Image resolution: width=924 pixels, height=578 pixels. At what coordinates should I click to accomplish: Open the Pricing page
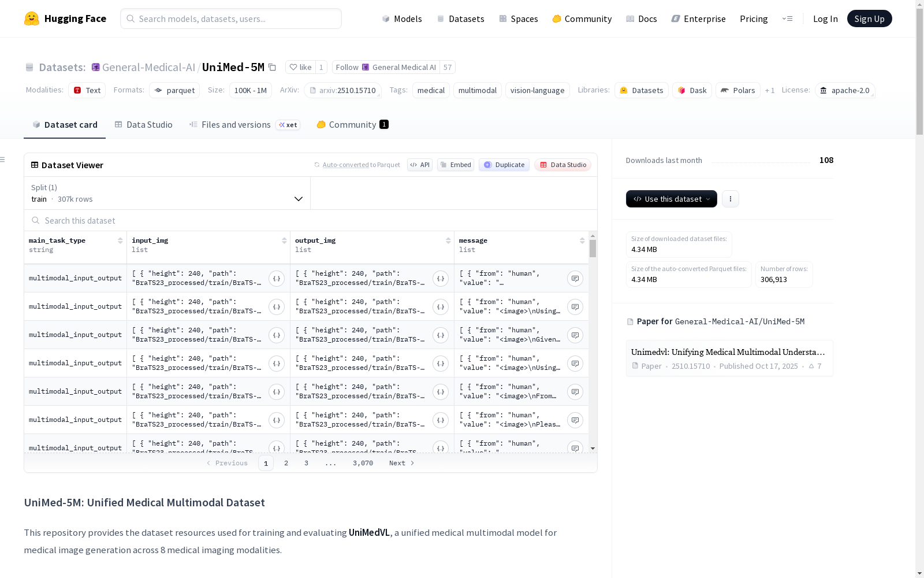click(754, 18)
